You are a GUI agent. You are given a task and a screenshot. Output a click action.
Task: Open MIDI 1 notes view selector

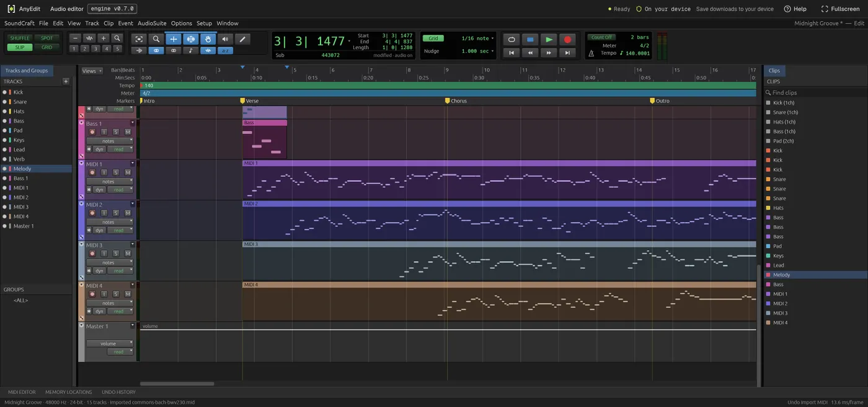[110, 182]
